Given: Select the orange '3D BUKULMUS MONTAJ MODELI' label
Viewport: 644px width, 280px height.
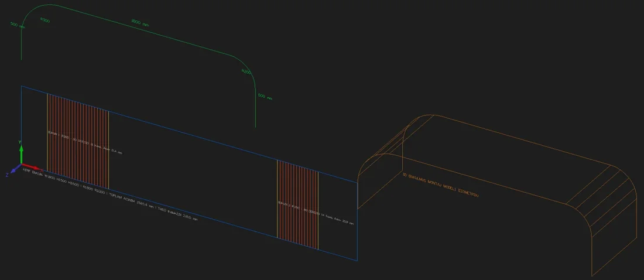Looking at the screenshot, I should [x=441, y=184].
